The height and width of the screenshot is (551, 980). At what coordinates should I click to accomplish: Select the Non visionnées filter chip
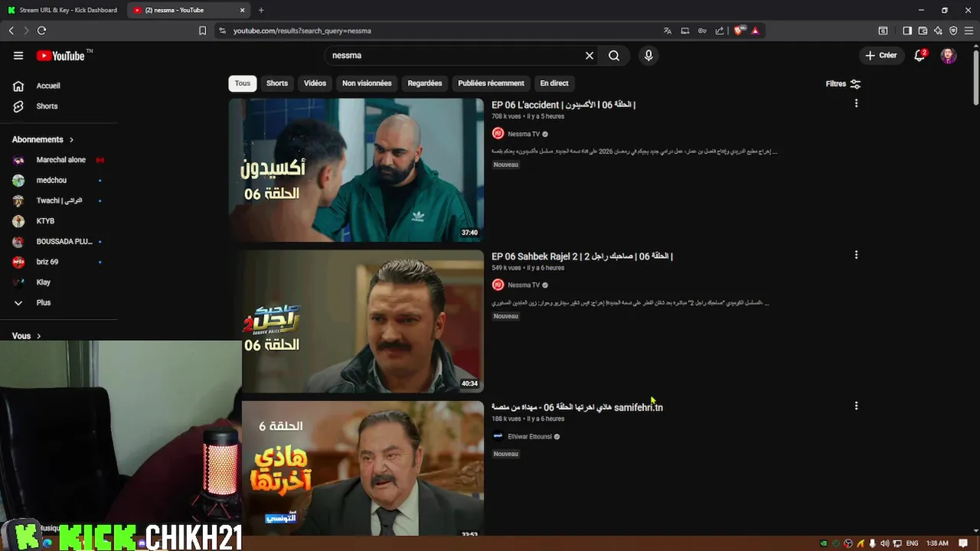tap(367, 83)
